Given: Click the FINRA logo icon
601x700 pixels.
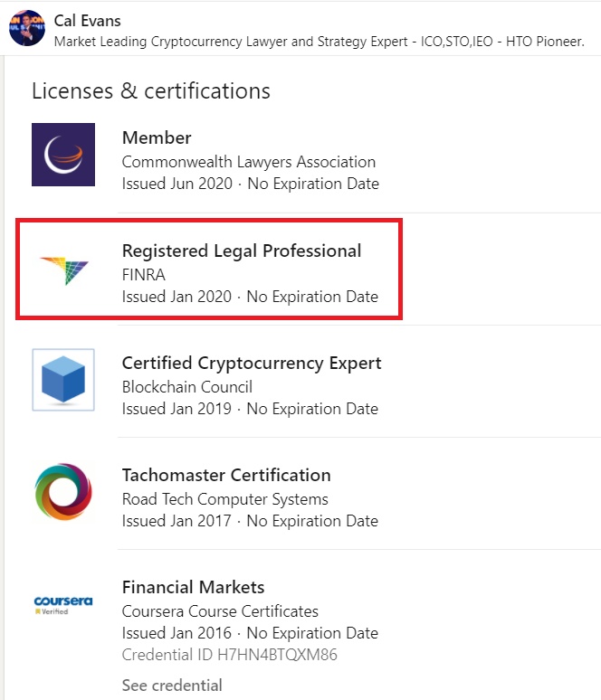Looking at the screenshot, I should [x=63, y=270].
